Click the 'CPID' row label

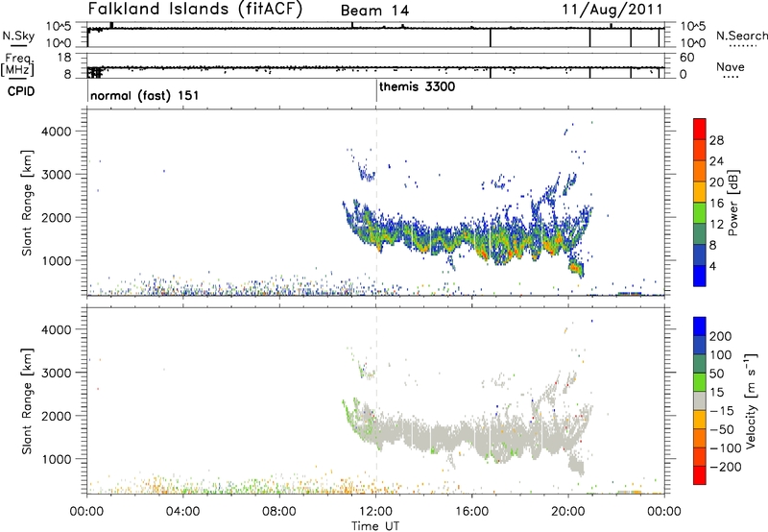pyautogui.click(x=21, y=91)
